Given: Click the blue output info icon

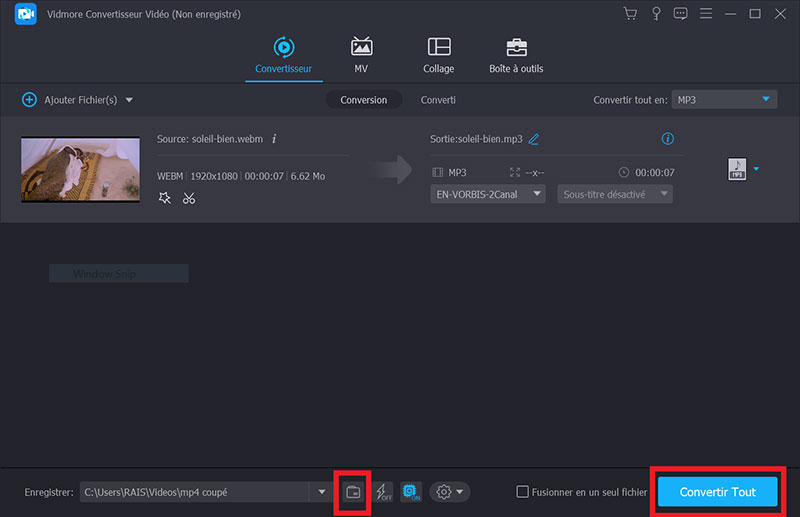Looking at the screenshot, I should point(667,138).
